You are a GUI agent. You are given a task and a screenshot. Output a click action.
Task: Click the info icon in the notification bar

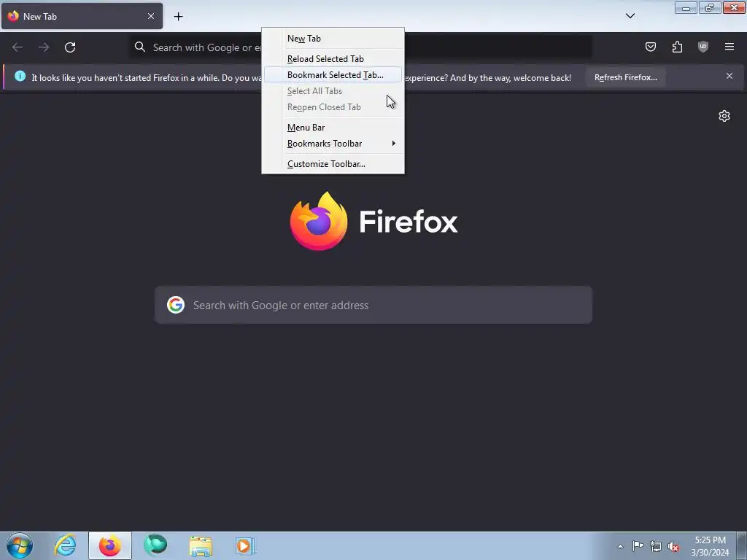click(20, 76)
